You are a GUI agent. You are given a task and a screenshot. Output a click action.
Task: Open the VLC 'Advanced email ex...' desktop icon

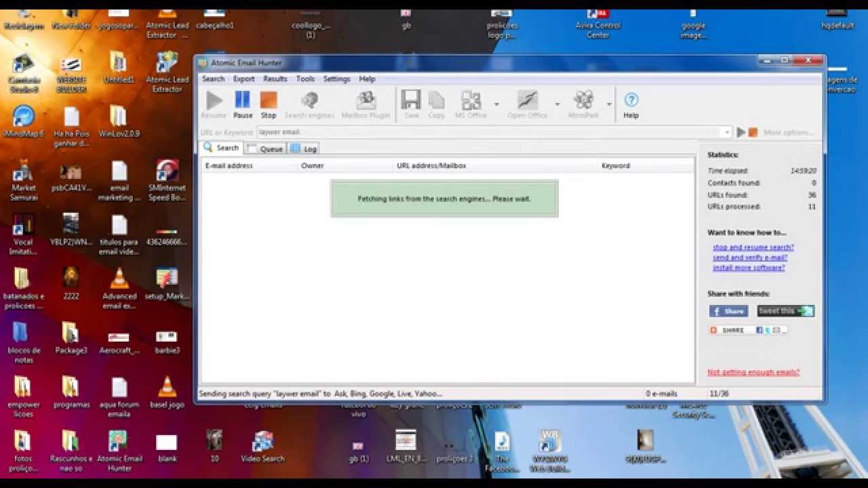119,288
